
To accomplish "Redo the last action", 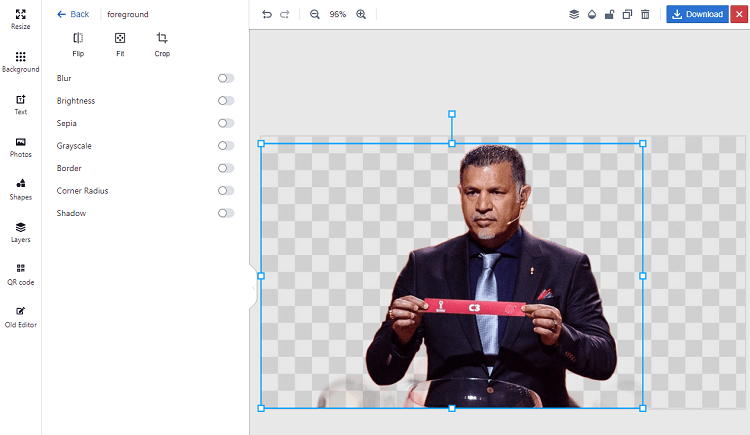I will click(285, 14).
